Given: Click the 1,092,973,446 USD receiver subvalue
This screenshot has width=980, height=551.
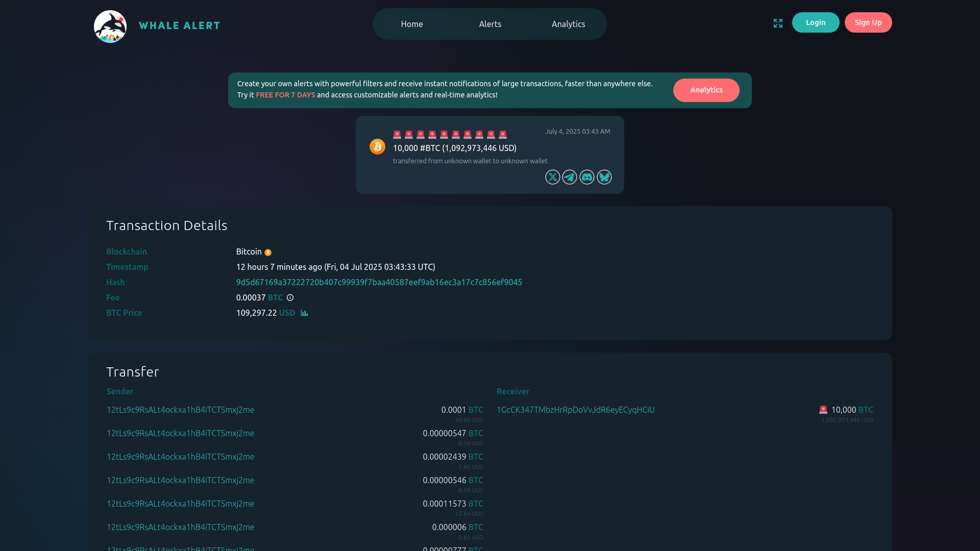Looking at the screenshot, I should tap(847, 420).
